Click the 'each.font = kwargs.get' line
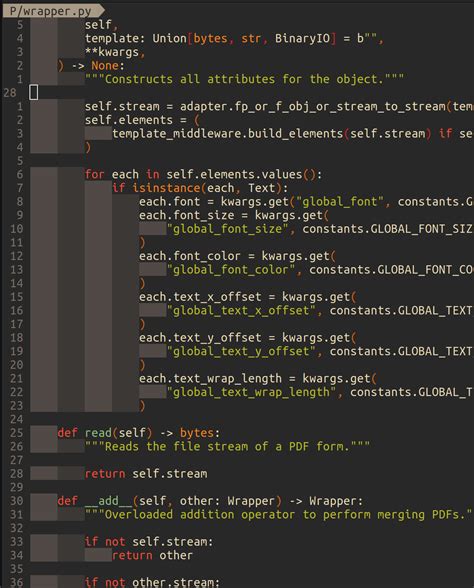The image size is (474, 588). [306, 202]
